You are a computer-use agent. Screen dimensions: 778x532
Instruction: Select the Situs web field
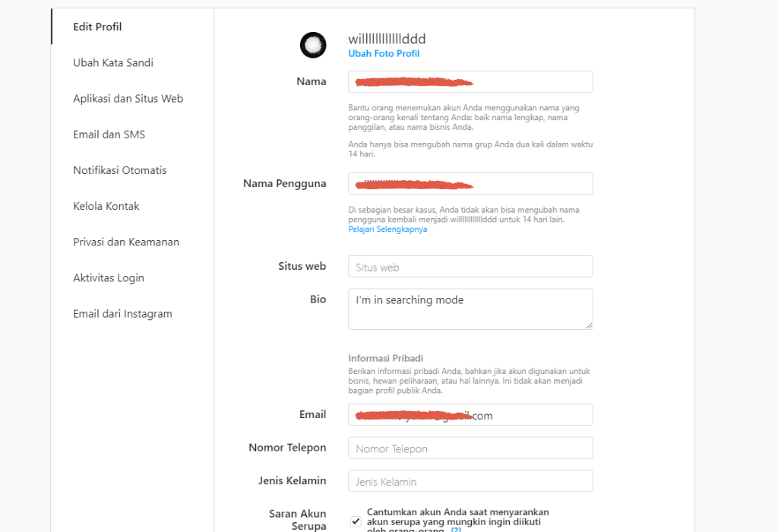coord(470,266)
